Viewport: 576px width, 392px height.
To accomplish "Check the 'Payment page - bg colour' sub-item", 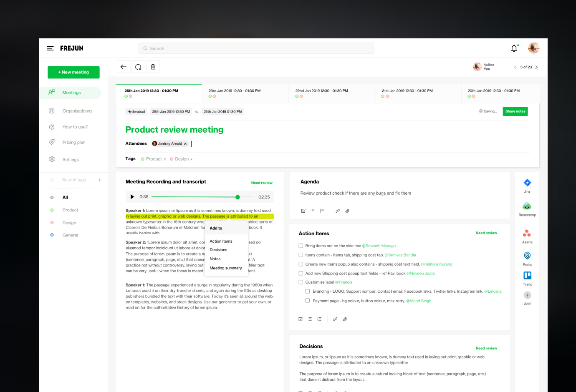I will 308,300.
